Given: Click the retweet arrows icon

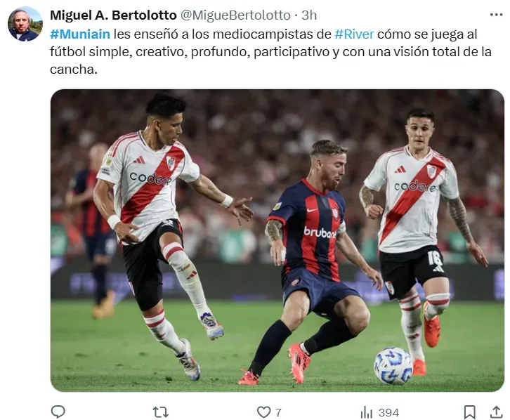Looking at the screenshot, I should point(161,412).
